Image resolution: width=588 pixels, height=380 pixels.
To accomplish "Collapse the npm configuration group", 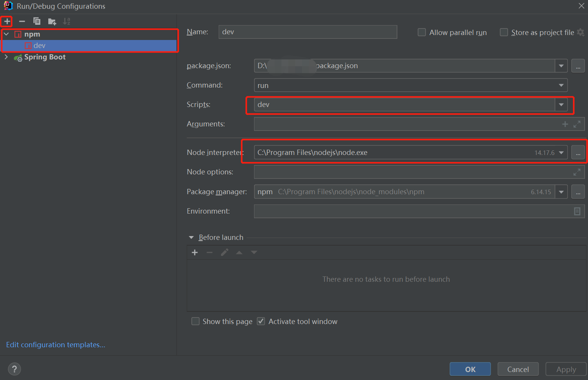I will click(6, 34).
